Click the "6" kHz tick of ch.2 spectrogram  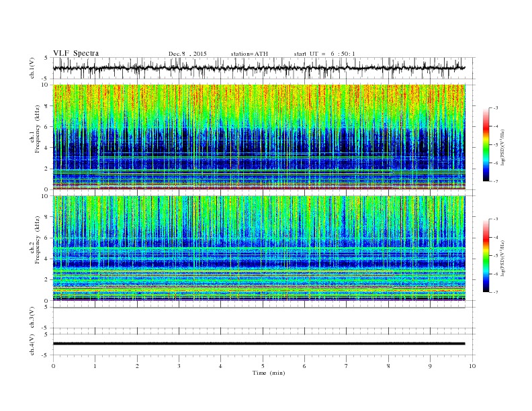46,238
